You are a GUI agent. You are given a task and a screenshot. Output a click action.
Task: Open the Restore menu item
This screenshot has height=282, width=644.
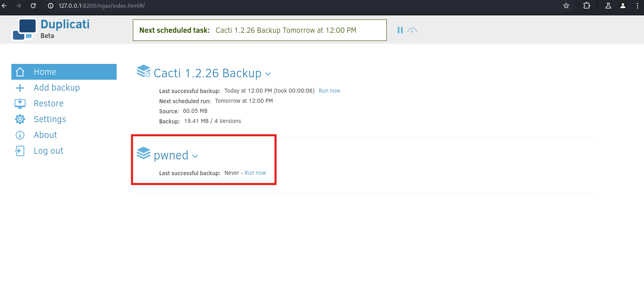(x=49, y=104)
